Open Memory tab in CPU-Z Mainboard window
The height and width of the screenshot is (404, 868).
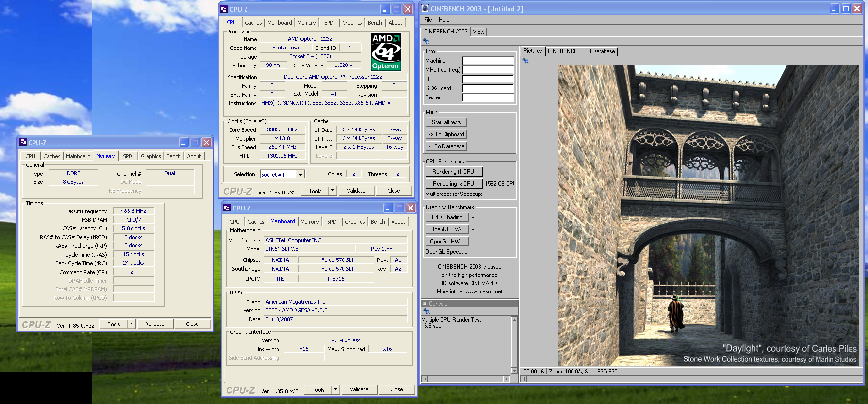point(310,222)
